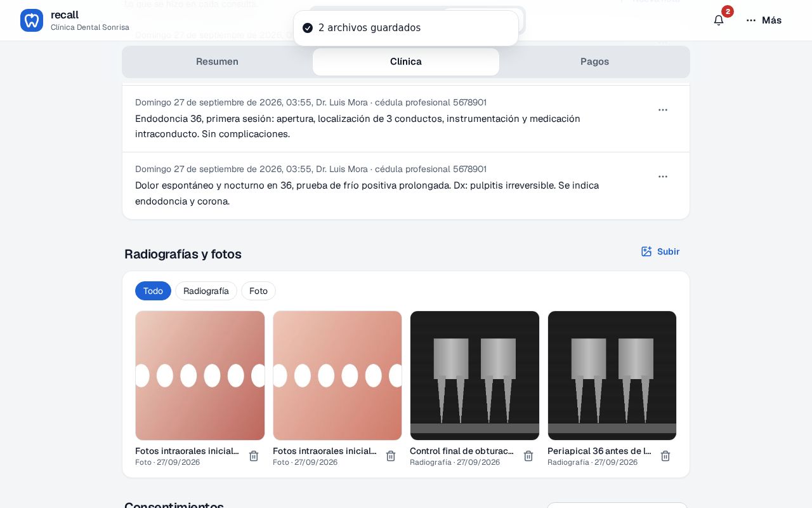
Task: Open the notifications bell with badge 2
Action: click(719, 20)
